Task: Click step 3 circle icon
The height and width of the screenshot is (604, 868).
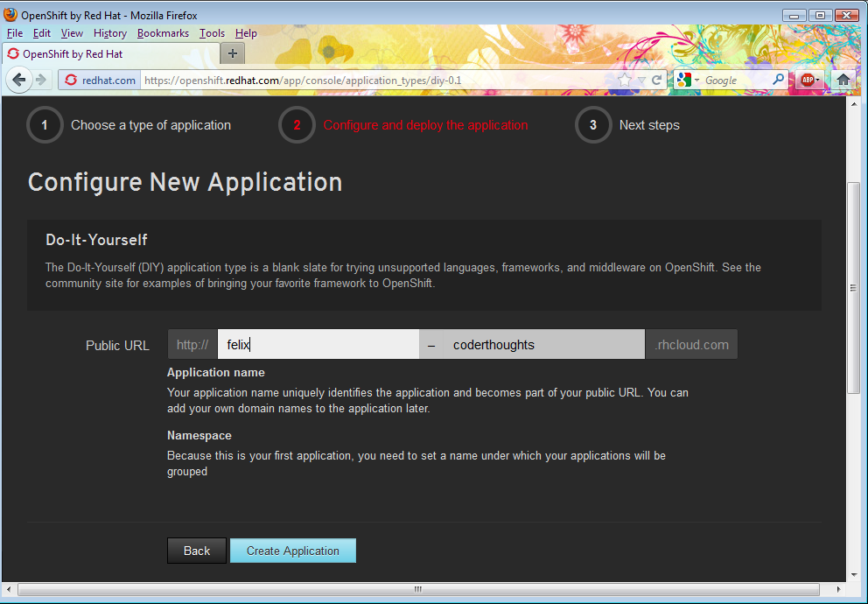Action: (593, 125)
